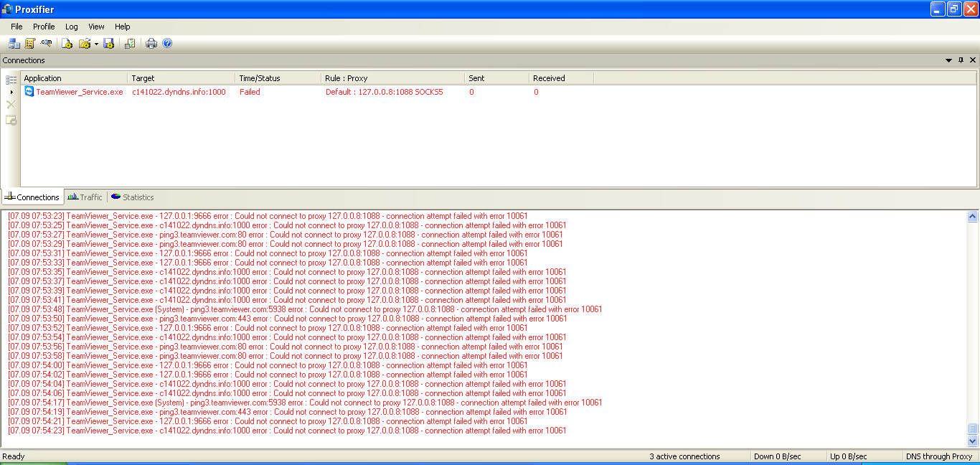Sort by Sent column header
Image resolution: width=980 pixels, height=465 pixels.
click(x=496, y=78)
